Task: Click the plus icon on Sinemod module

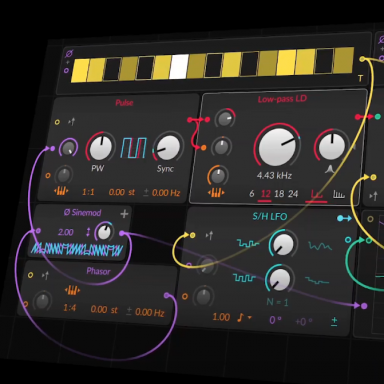Action: (x=124, y=214)
